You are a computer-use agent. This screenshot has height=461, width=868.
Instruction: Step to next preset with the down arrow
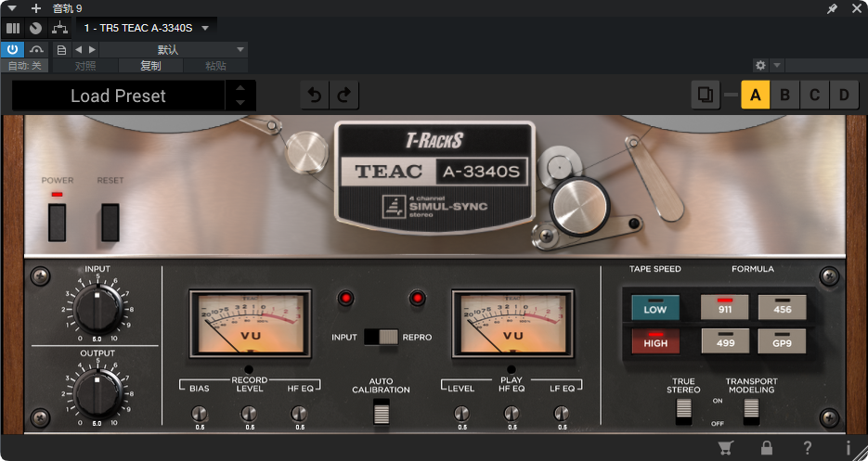click(240, 103)
